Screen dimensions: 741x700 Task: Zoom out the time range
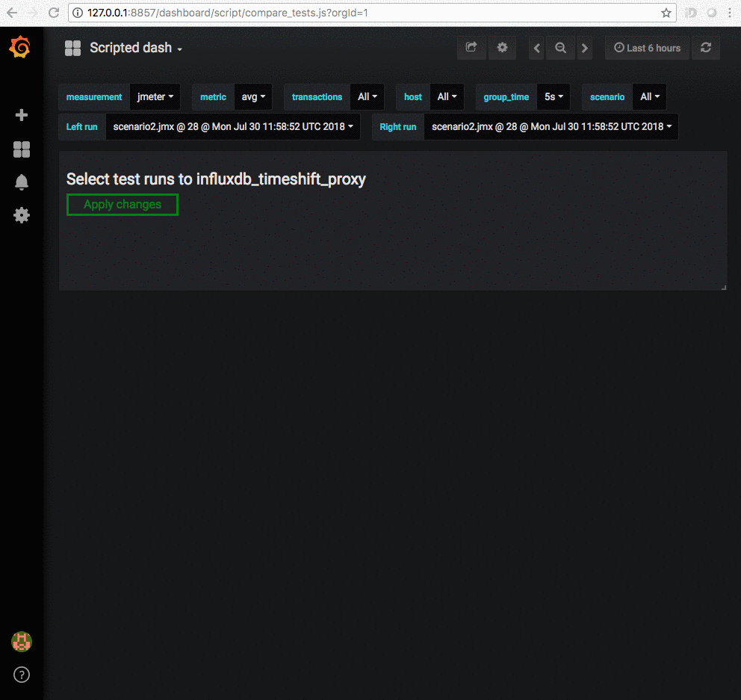click(x=560, y=48)
